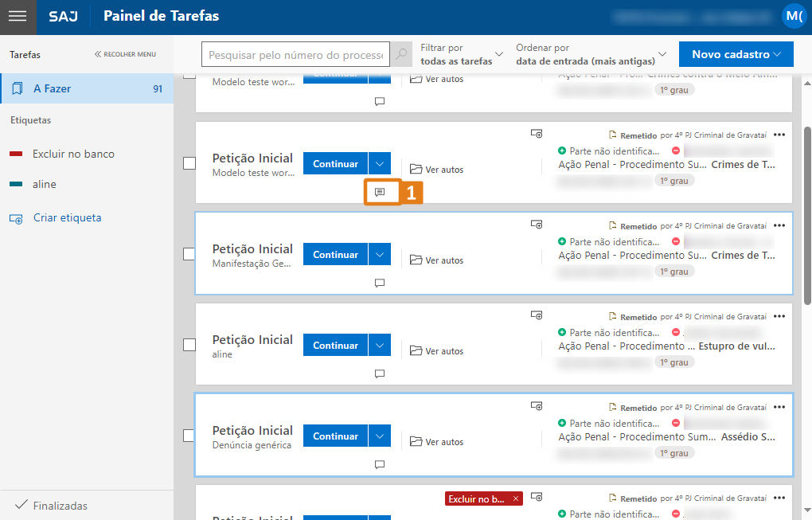Tick the checkbox for Denúncia genérica task
The width and height of the screenshot is (812, 520).
coord(189,436)
